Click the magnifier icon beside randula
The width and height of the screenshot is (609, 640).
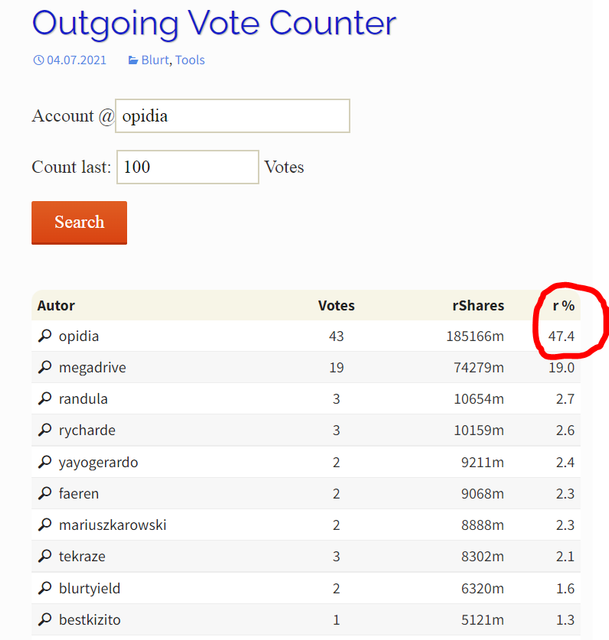click(x=44, y=399)
